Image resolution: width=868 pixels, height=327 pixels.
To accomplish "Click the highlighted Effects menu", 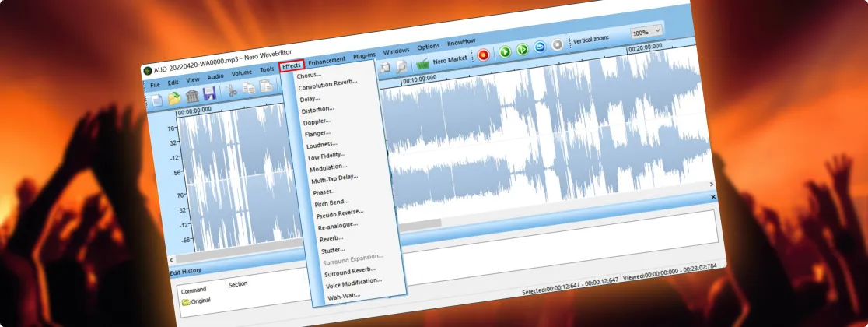I will tap(292, 66).
